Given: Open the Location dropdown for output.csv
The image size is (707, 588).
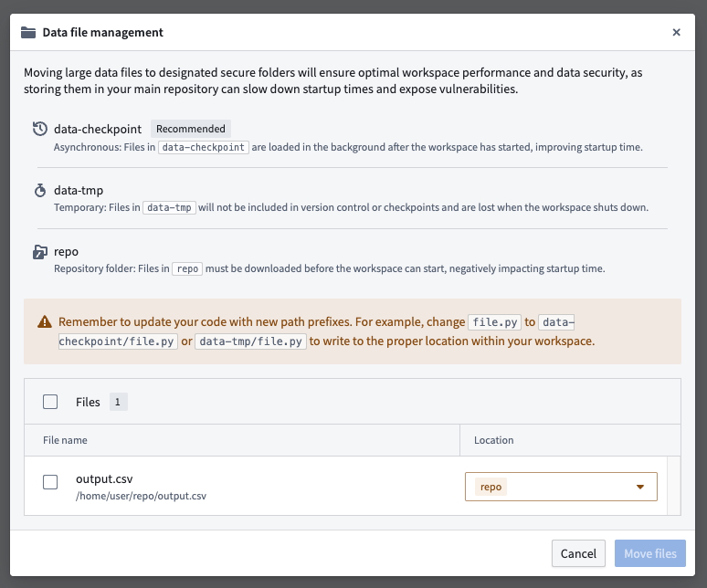Looking at the screenshot, I should click(561, 487).
